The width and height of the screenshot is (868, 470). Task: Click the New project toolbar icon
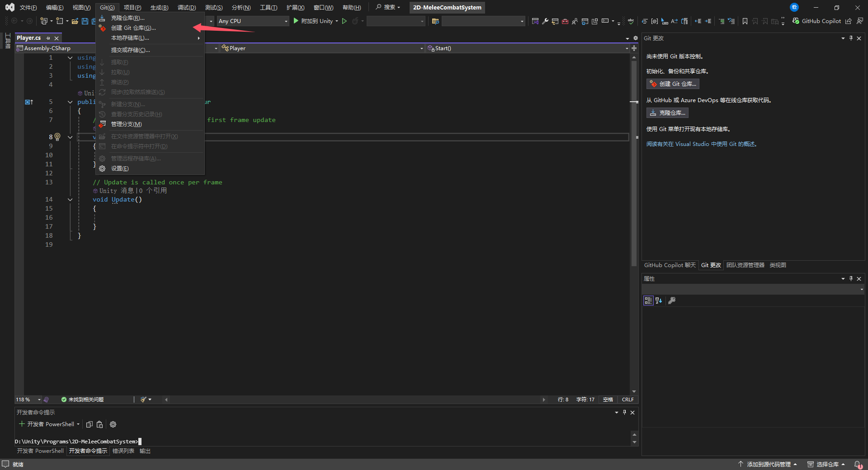pyautogui.click(x=44, y=21)
